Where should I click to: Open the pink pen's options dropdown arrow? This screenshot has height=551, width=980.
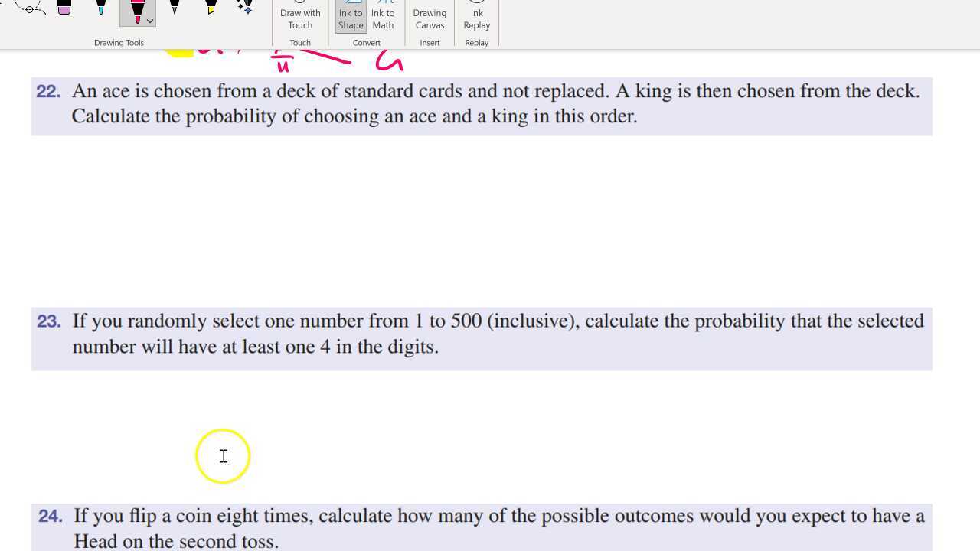(150, 21)
